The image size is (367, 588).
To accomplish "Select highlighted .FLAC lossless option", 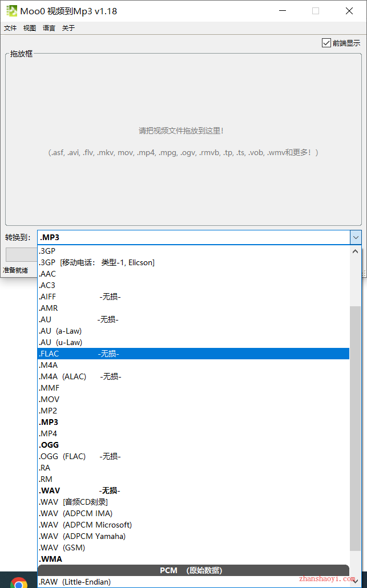I will [193, 354].
